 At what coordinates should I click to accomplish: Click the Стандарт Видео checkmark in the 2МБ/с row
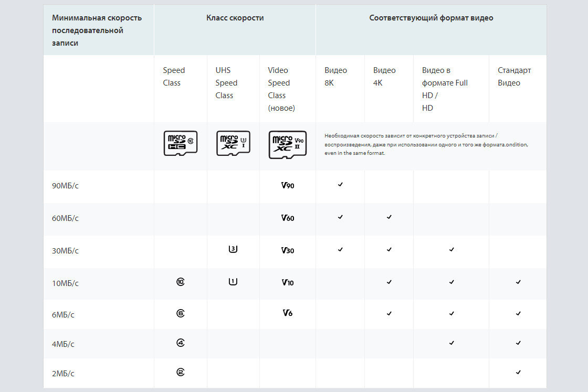[518, 372]
